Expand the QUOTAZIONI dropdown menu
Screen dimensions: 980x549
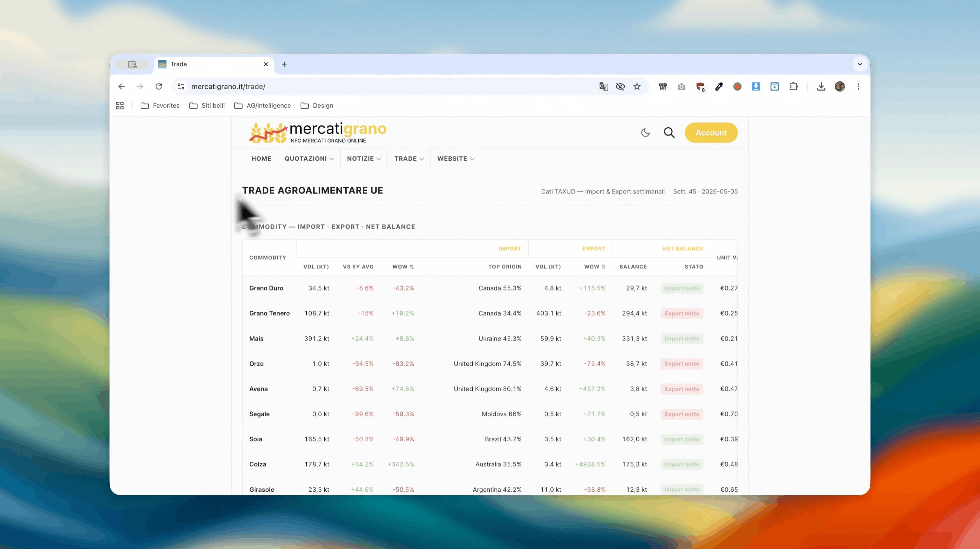coord(309,158)
